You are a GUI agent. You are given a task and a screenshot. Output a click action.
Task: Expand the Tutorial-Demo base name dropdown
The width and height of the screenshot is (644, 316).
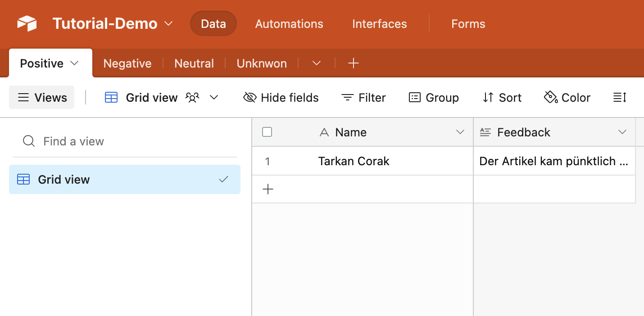pos(168,24)
